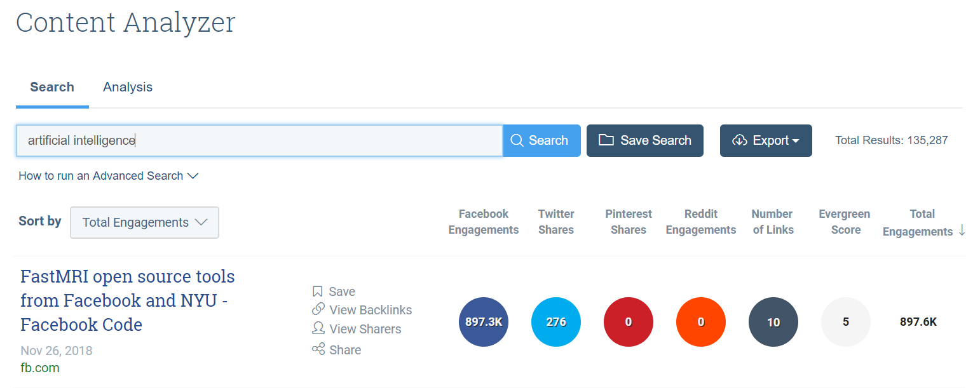Select the red Pinterest Shares bubble
The image size is (980, 388).
tap(629, 322)
